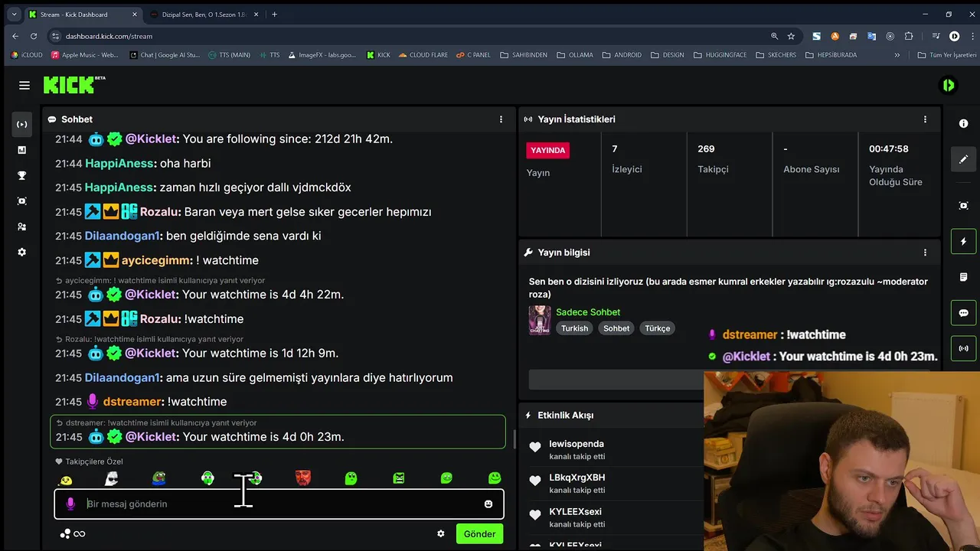Select the Stream broadcast icon in left sidebar

point(21,124)
